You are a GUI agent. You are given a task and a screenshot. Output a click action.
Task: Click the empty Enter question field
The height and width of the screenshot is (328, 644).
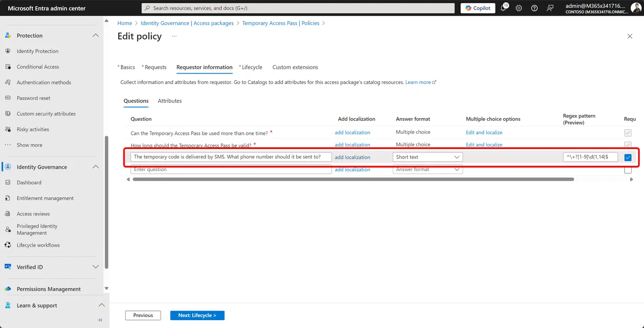point(231,169)
